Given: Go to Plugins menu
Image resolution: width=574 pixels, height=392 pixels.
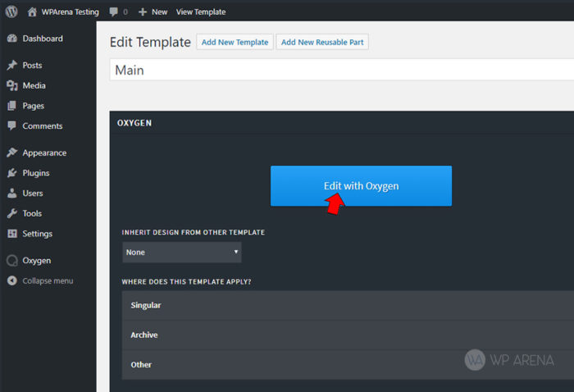Looking at the screenshot, I should coord(36,173).
